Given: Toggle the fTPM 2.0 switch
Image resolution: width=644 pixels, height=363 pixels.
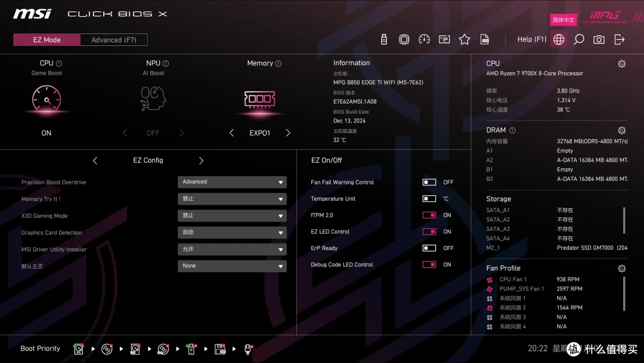Looking at the screenshot, I should click(x=429, y=215).
